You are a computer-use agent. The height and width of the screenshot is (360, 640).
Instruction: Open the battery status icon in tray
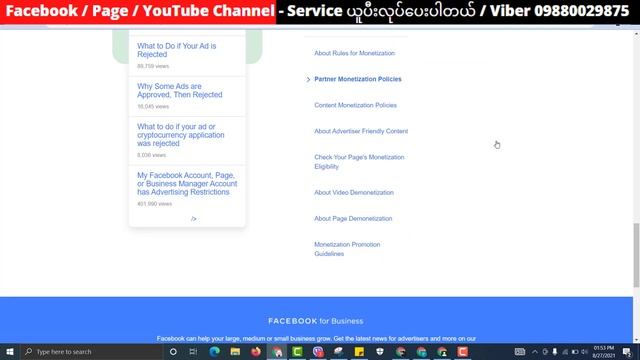coord(575,352)
